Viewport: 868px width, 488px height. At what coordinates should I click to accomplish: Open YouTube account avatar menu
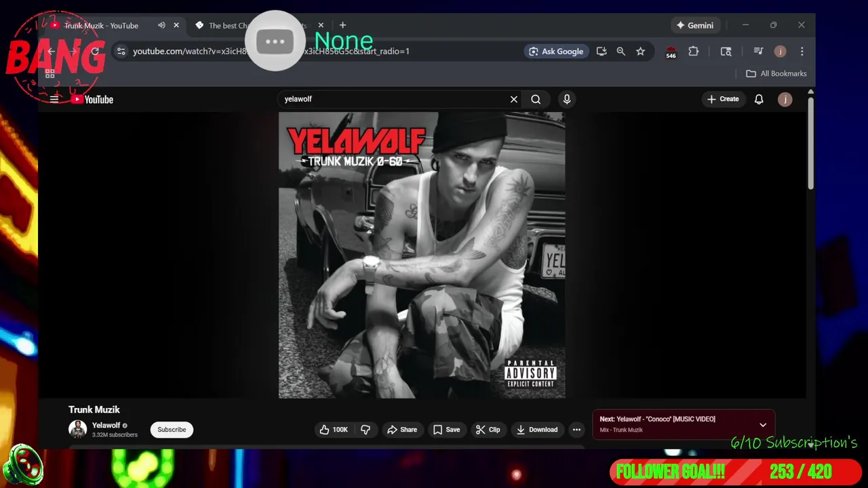click(785, 100)
